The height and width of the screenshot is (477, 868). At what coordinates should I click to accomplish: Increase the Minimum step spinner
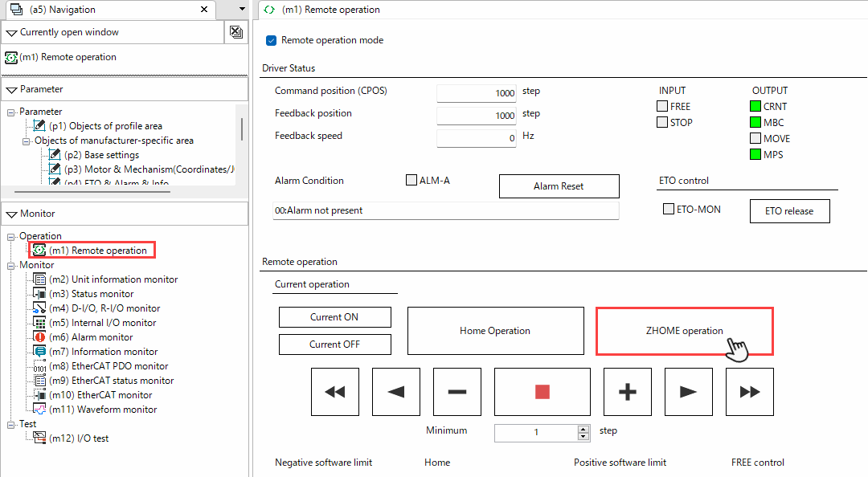(583, 429)
